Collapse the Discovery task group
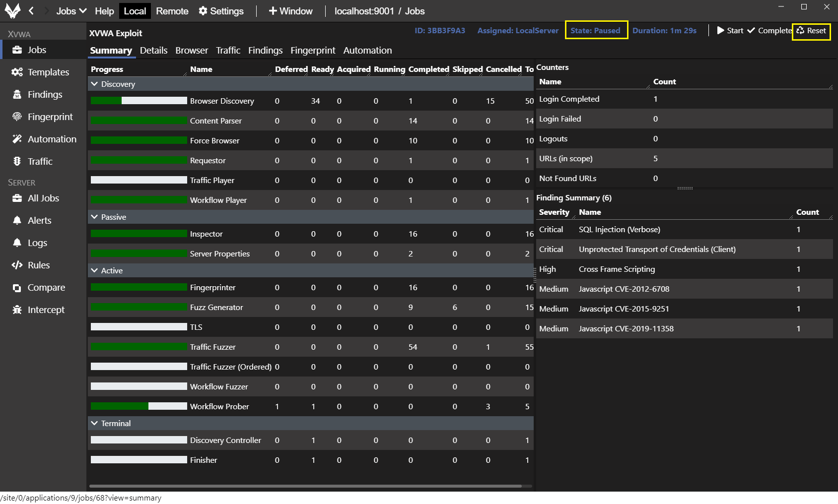The width and height of the screenshot is (838, 504). coord(94,84)
